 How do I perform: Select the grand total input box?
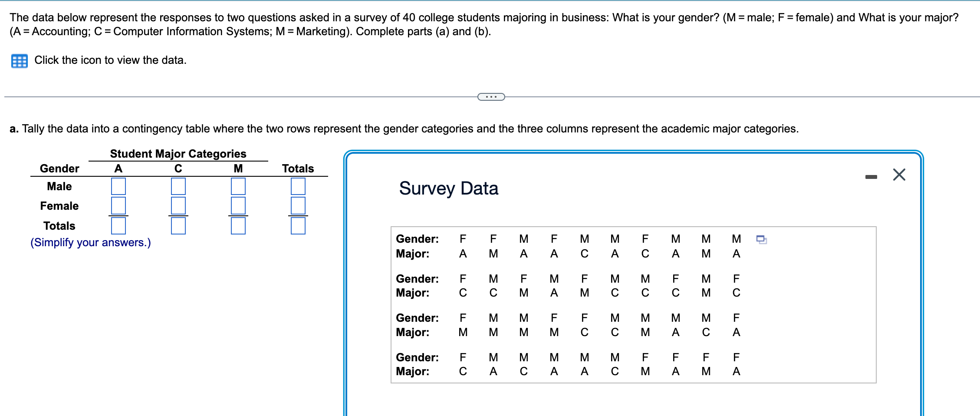[298, 226]
